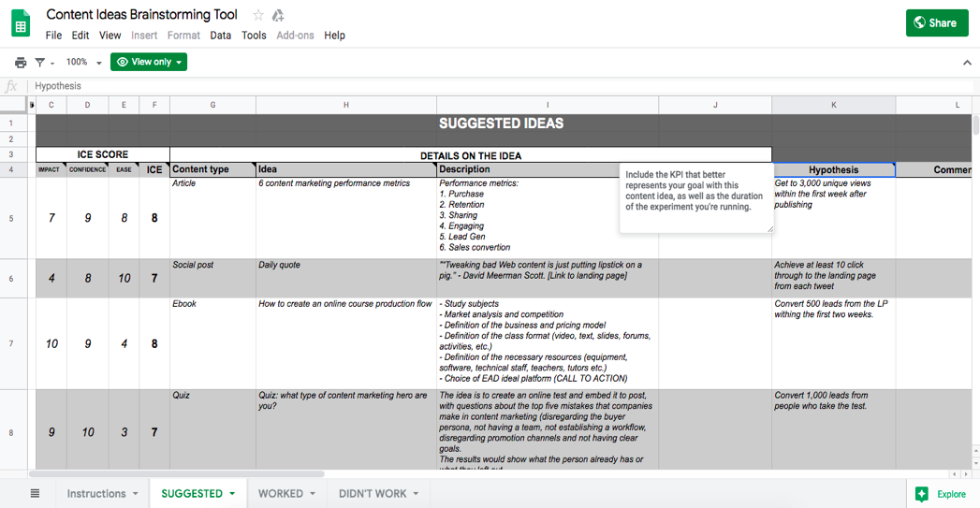Expand hidden columns arrow left of column C
Viewport: 980px width, 508px height.
32,105
